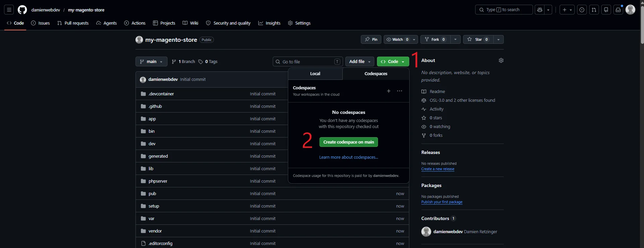This screenshot has height=248, width=644.
Task: Open pull requests icon in header
Action: click(x=594, y=10)
